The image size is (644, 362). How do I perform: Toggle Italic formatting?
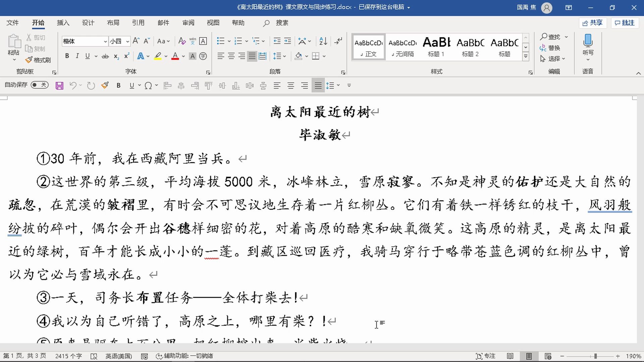pos(77,56)
